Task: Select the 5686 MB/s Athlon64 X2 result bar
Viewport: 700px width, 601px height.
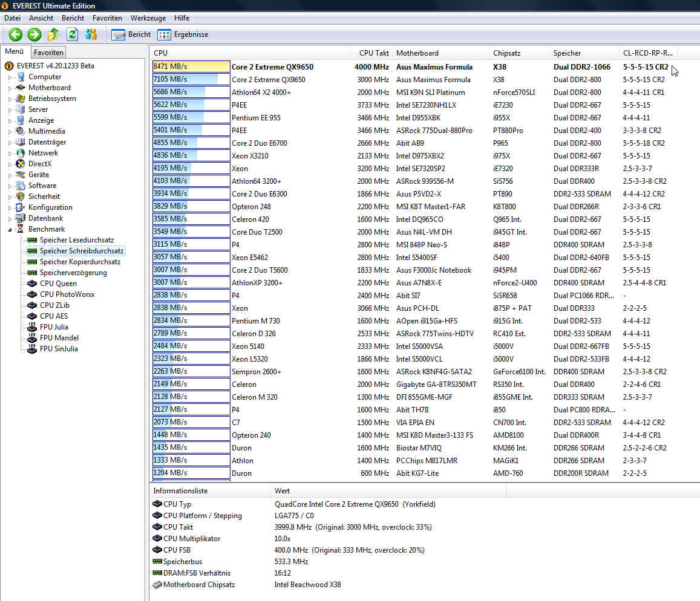Action: [x=191, y=92]
